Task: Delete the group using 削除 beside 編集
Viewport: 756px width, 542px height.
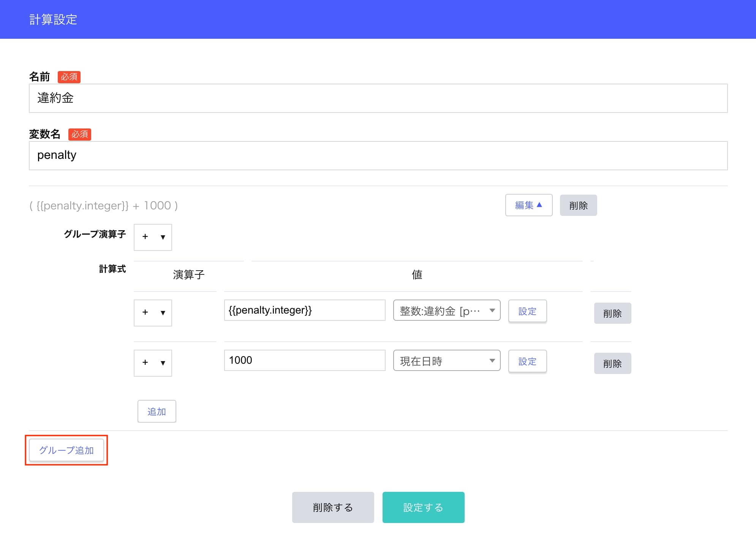Action: click(578, 205)
